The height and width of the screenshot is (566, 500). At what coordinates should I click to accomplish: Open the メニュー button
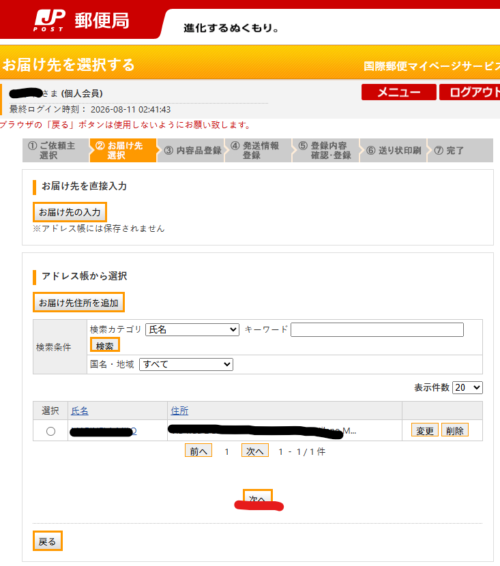click(399, 92)
